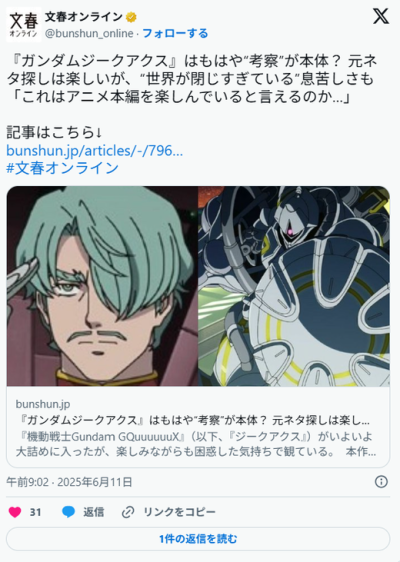400x562 pixels.
Task: Open the X logo icon
Action: point(381,16)
